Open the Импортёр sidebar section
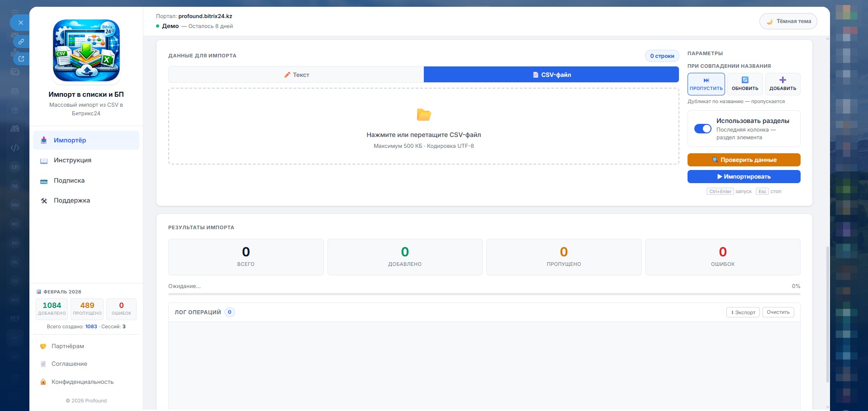This screenshot has width=868, height=411. point(86,140)
